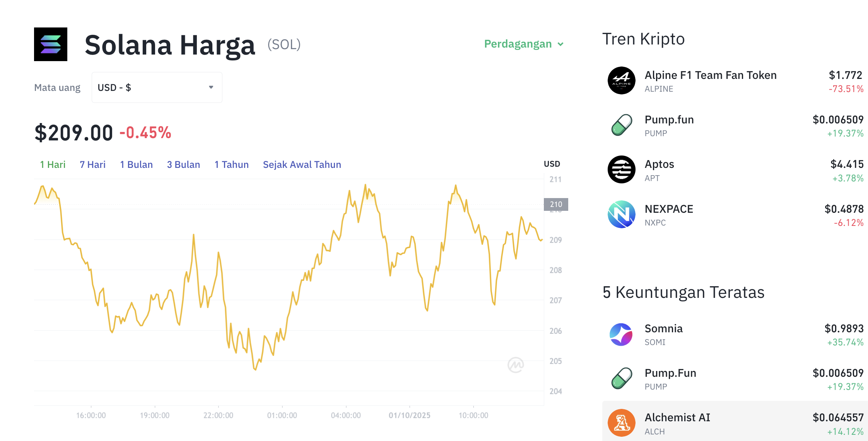Viewport: 868px width, 441px height.
Task: Click the Somnia coin icon
Action: click(x=621, y=334)
